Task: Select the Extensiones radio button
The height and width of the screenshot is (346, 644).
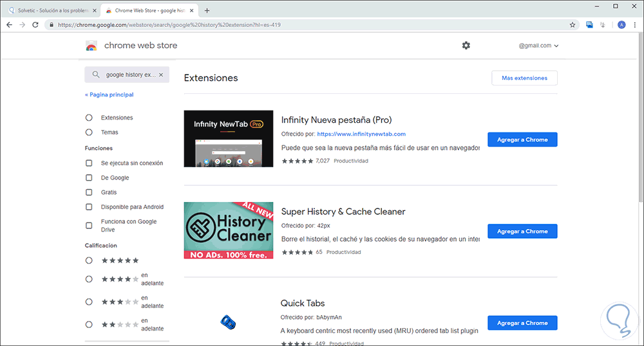Action: click(x=89, y=118)
